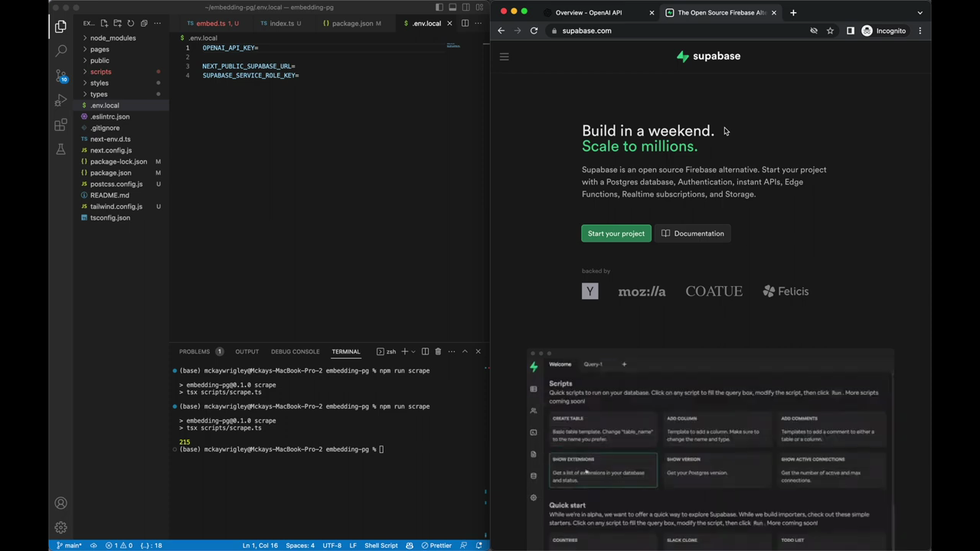Image resolution: width=980 pixels, height=551 pixels.
Task: Click New Folder icon in Explorer header
Action: pos(118,23)
